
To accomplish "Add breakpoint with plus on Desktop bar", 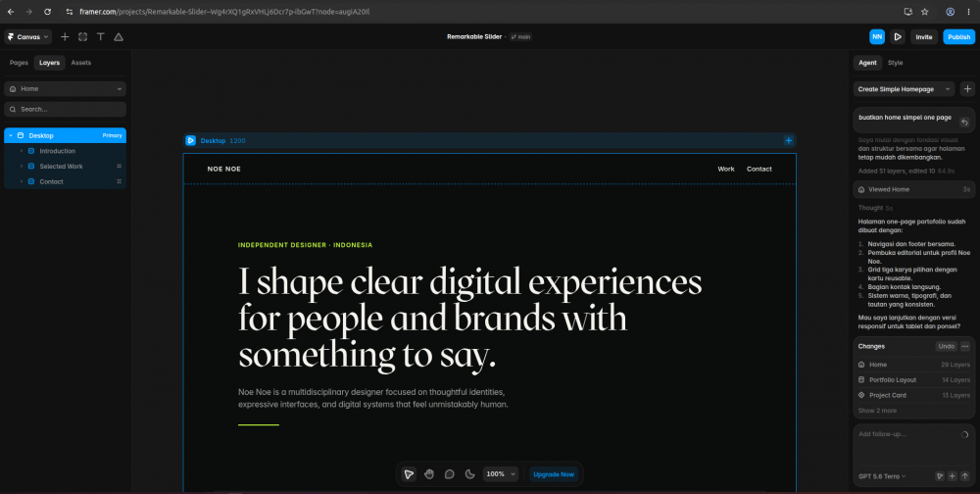I will (x=788, y=141).
